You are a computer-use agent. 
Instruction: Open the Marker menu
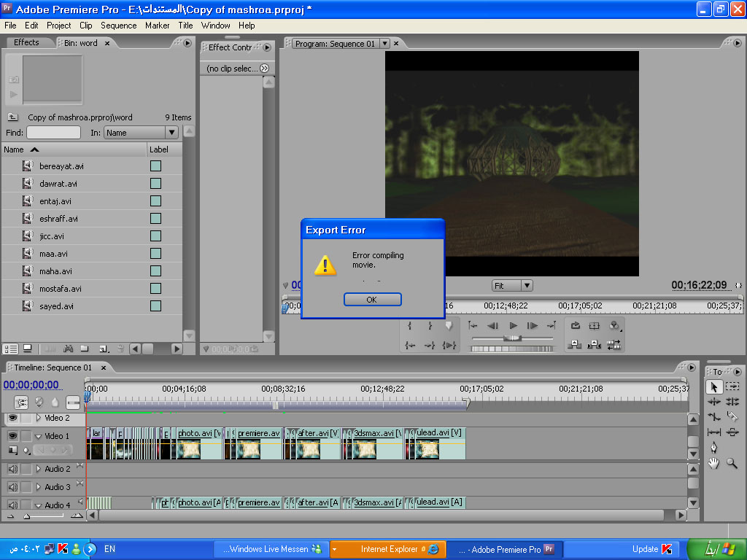(x=158, y=26)
